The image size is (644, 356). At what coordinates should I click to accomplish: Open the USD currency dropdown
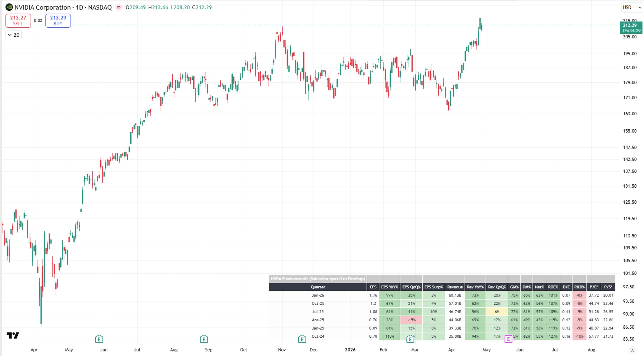pyautogui.click(x=632, y=8)
